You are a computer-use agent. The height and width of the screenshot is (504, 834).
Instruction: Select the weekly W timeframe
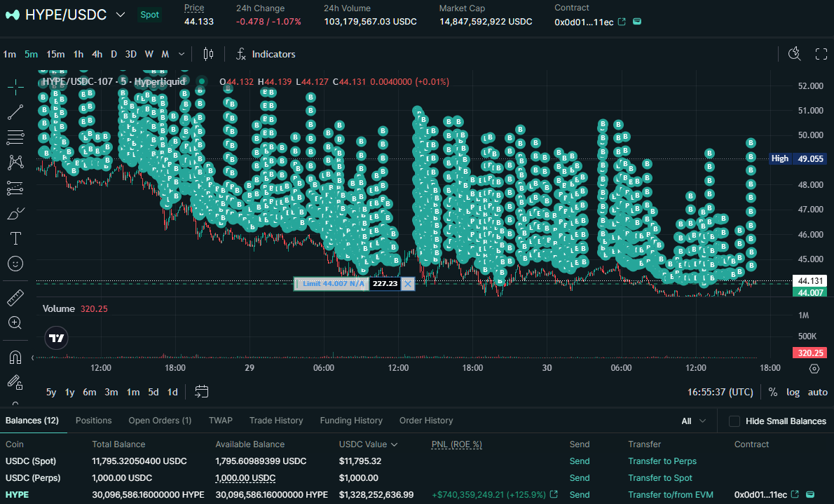tap(149, 54)
